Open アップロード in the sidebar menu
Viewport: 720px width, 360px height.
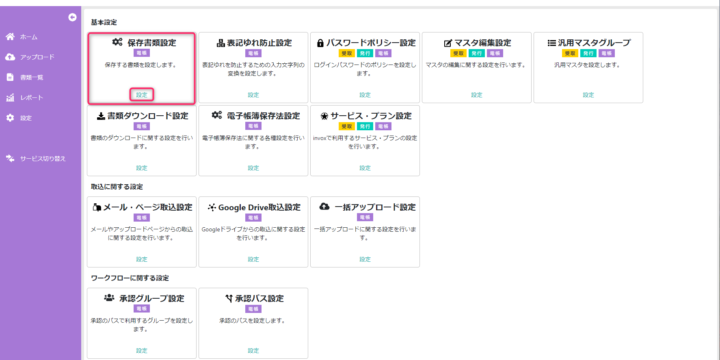(x=37, y=57)
